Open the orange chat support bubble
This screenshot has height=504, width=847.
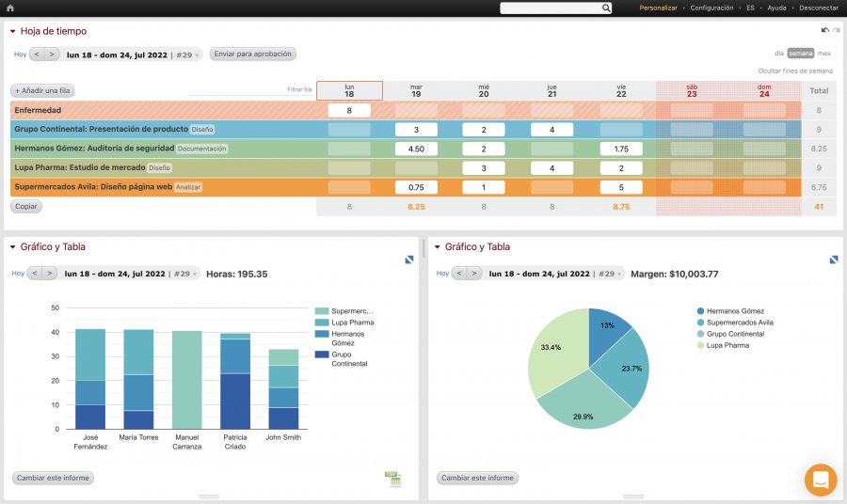click(821, 480)
